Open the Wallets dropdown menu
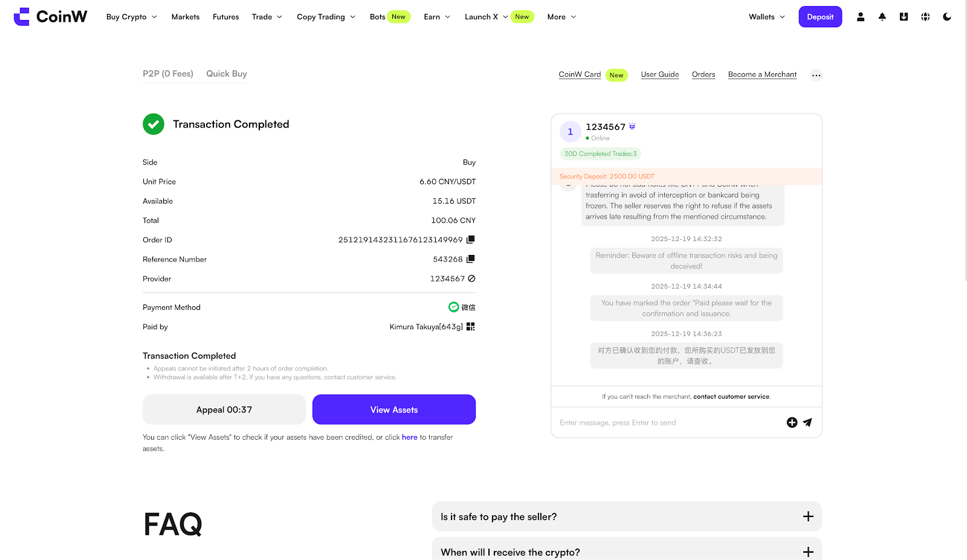 [x=766, y=17]
